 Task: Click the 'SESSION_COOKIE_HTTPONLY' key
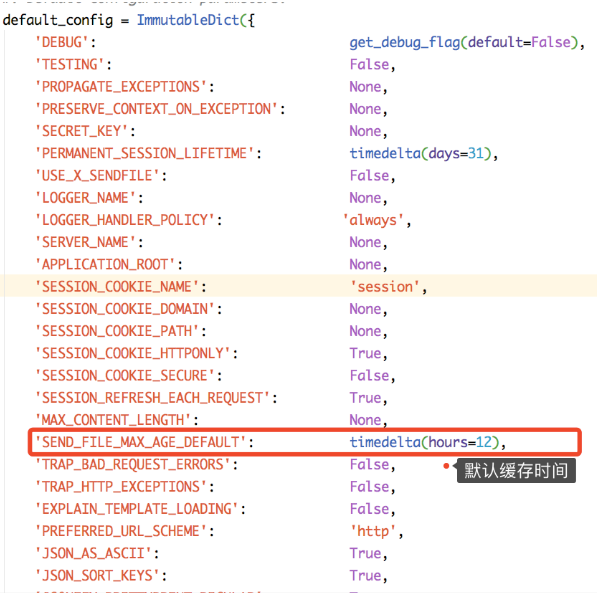click(x=133, y=353)
